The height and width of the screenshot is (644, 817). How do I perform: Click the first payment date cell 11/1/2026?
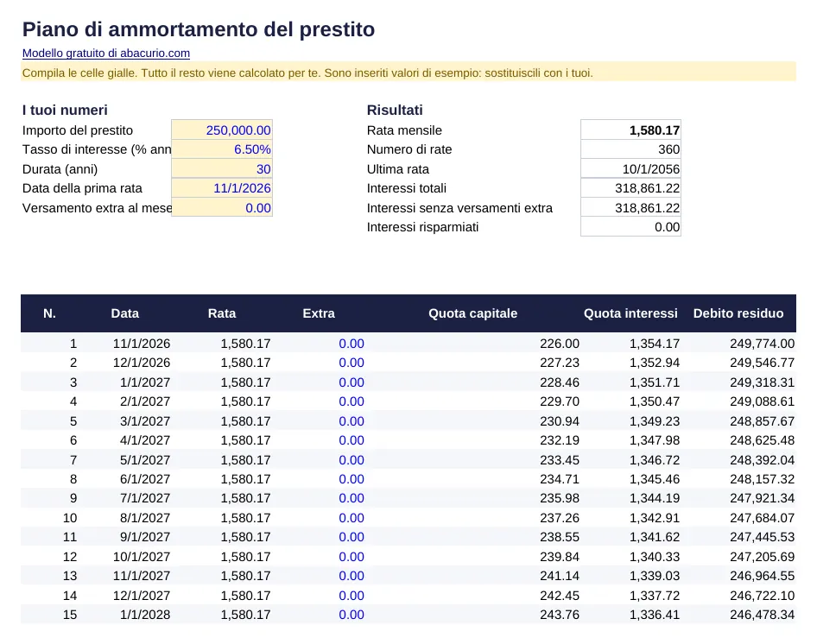(222, 188)
